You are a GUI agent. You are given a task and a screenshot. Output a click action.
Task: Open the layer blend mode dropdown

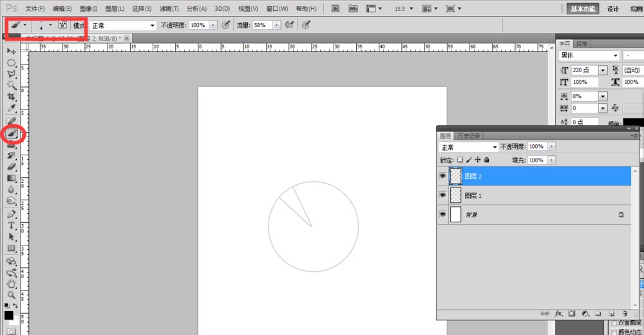tap(468, 147)
